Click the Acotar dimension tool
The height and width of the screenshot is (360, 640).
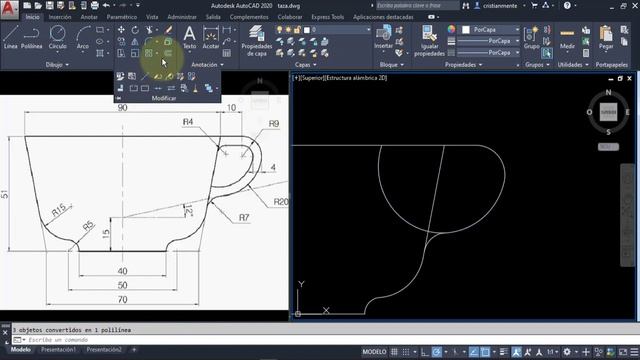click(x=211, y=38)
